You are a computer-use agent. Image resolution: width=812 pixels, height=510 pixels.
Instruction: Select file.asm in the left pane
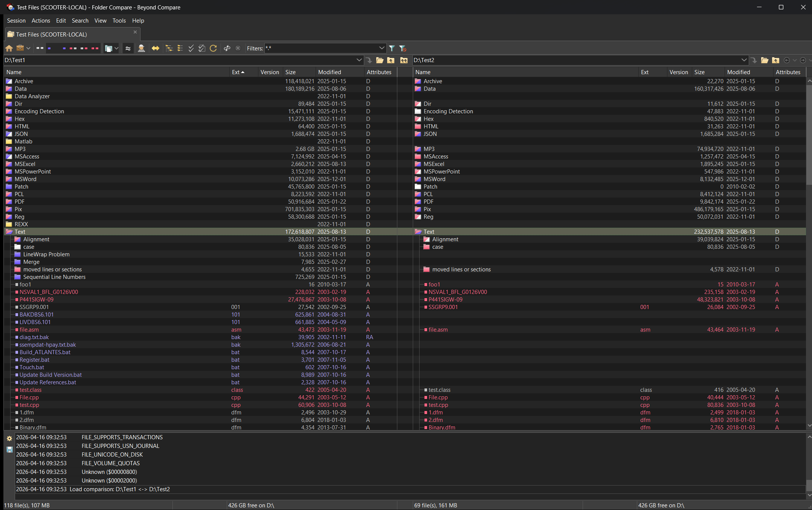29,330
